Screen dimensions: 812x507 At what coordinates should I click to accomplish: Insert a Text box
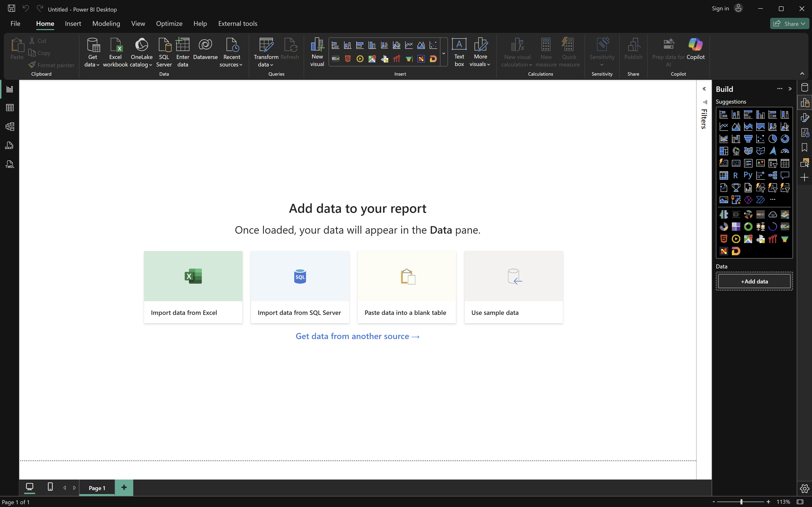click(x=459, y=52)
